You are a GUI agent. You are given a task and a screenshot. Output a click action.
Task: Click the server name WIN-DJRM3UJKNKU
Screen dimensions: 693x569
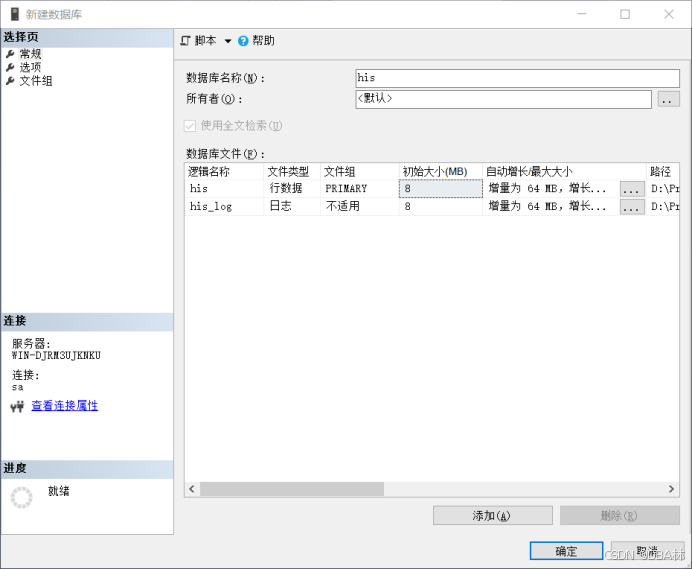coord(56,356)
